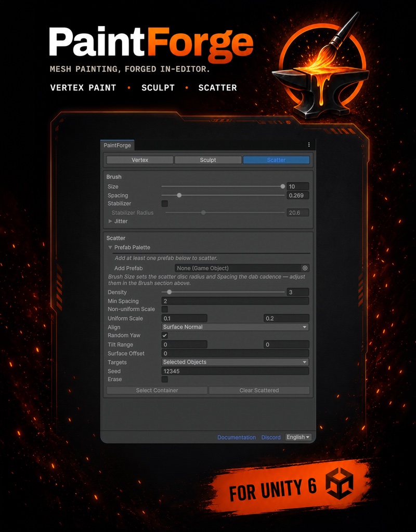This screenshot has height=532, width=416.
Task: Click the Density label
Action: [117, 292]
